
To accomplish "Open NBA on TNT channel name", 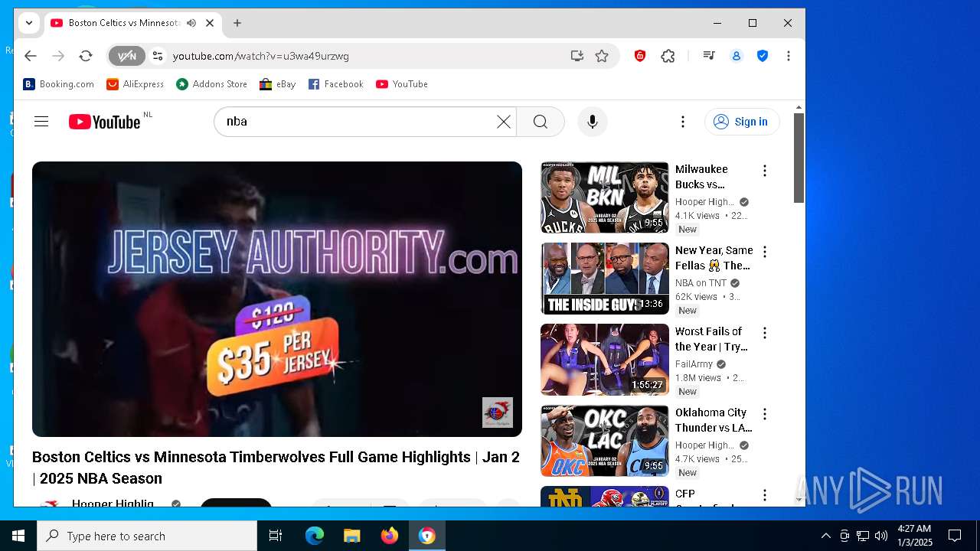I will coord(701,283).
